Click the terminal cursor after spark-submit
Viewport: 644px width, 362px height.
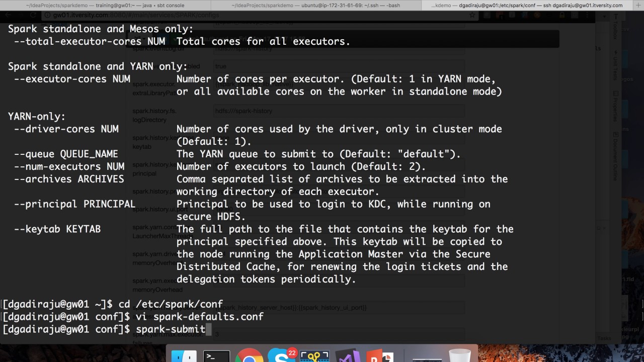point(208,329)
